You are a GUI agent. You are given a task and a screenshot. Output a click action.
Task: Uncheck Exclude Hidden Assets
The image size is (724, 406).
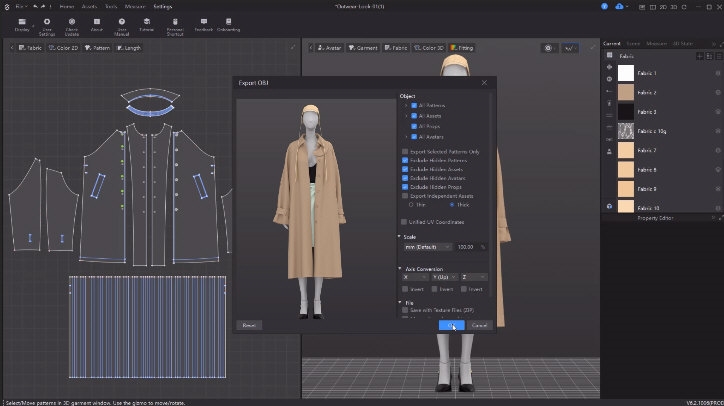pos(405,169)
